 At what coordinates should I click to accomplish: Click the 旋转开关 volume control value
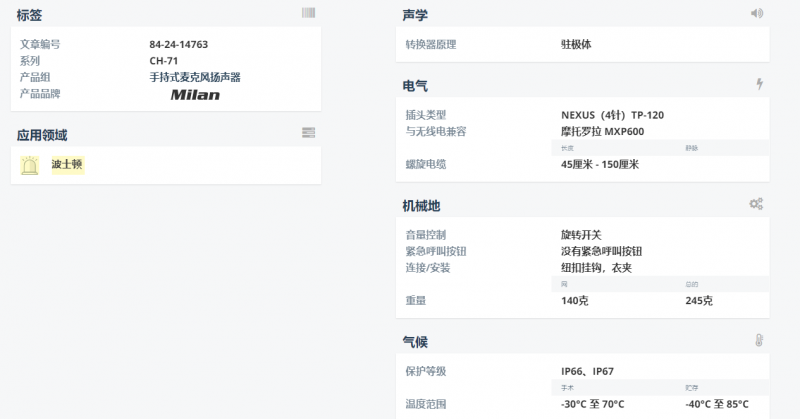click(x=581, y=235)
